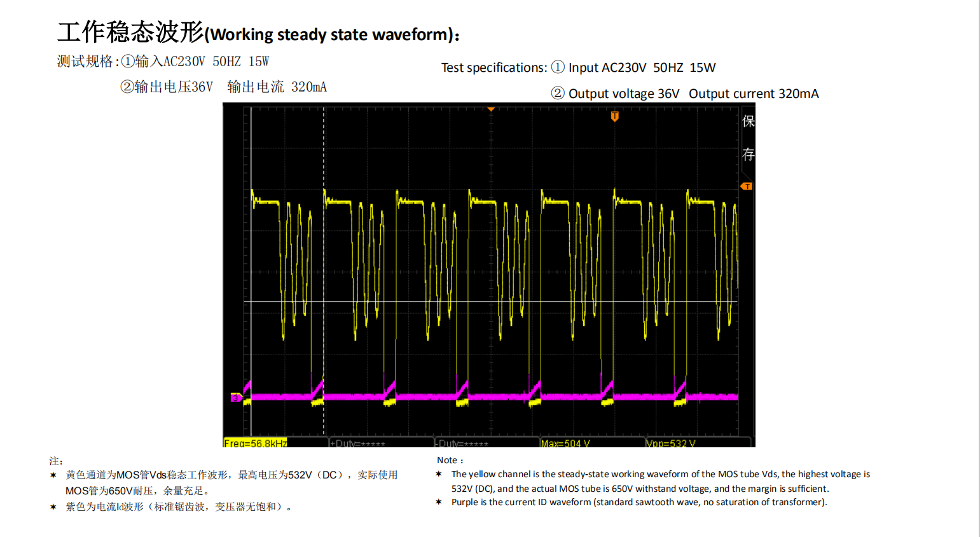Click the magenta channel 3 ground marker

(235, 398)
